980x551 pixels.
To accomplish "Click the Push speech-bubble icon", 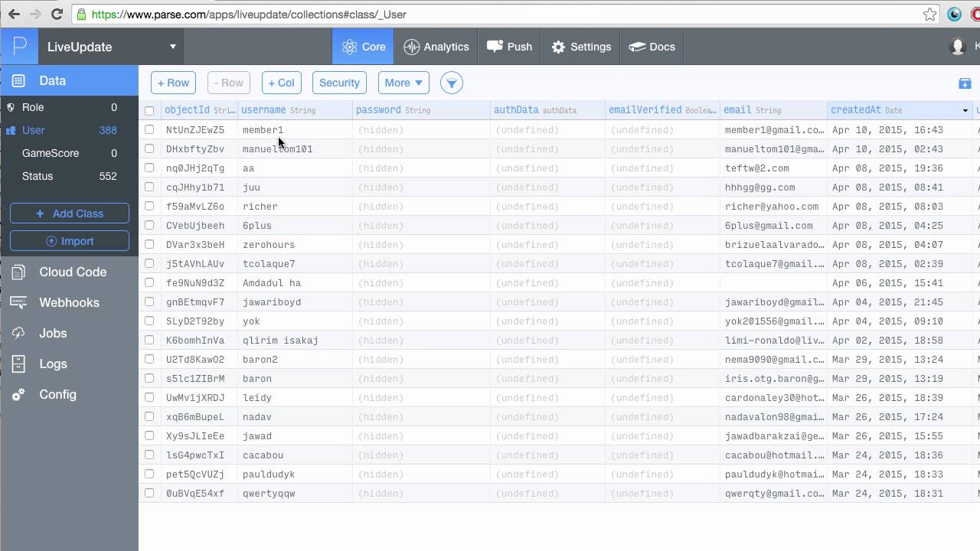I will coord(495,47).
